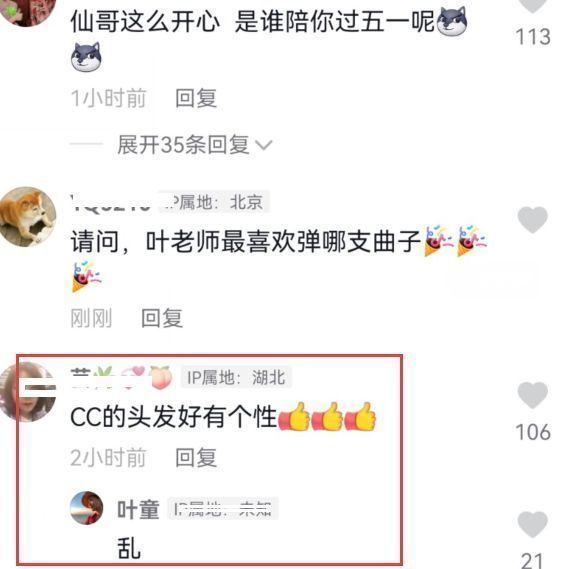Screen dimensions: 561x569
Task: Tap the husky emoji ending the first comment line
Action: coord(451,22)
